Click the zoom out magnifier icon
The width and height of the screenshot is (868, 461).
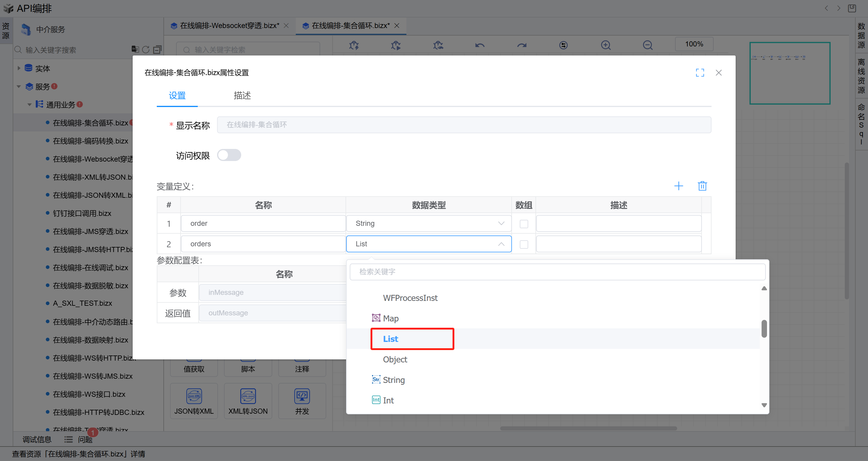tap(647, 45)
